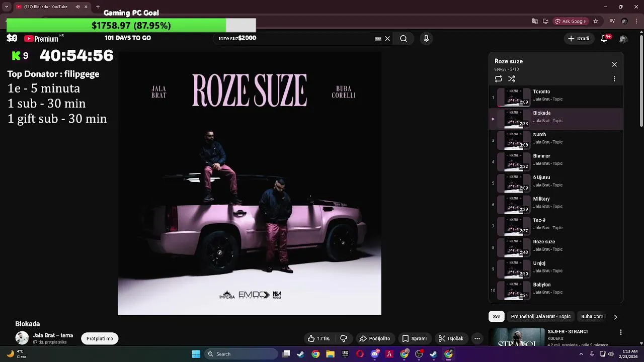Play 6 Ujutru in the playlist
Viewport: 644px width, 362px height.
(556, 183)
